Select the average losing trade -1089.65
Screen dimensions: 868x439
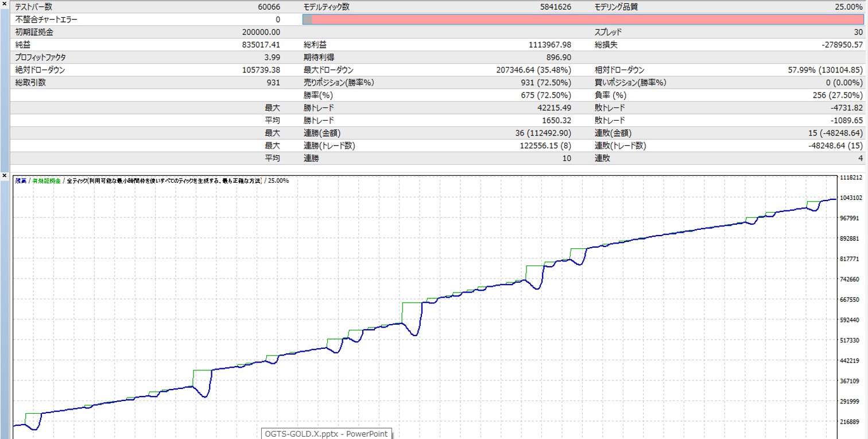[x=846, y=121]
